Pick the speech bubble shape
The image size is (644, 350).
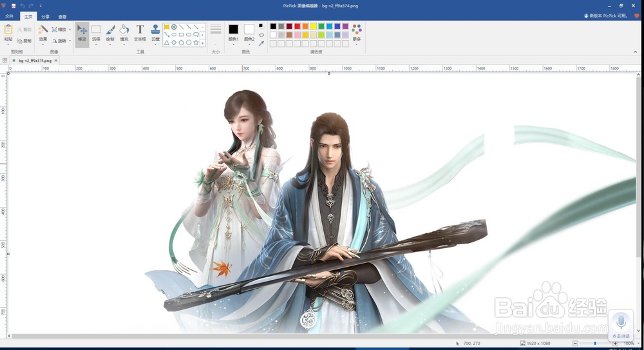tap(196, 35)
